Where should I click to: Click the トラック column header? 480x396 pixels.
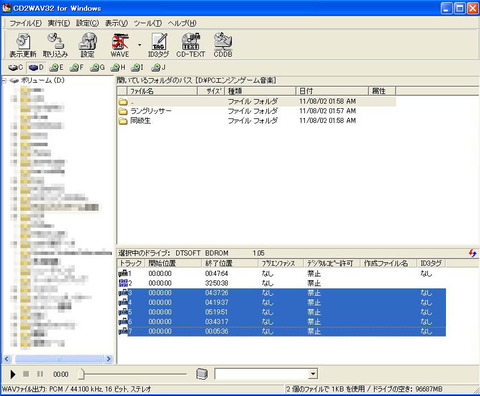click(131, 263)
